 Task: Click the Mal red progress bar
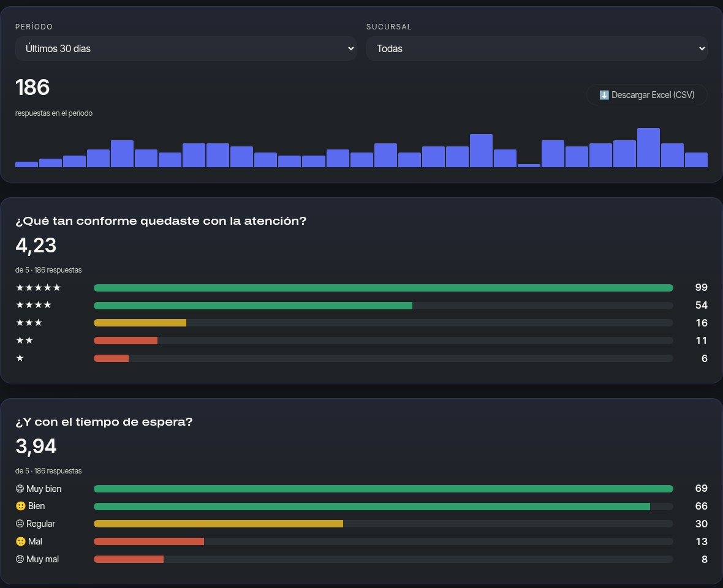pos(148,541)
